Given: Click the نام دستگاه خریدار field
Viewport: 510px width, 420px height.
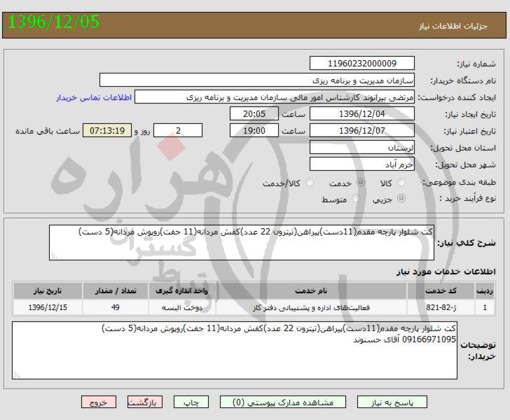Looking at the screenshot, I should 257,80.
